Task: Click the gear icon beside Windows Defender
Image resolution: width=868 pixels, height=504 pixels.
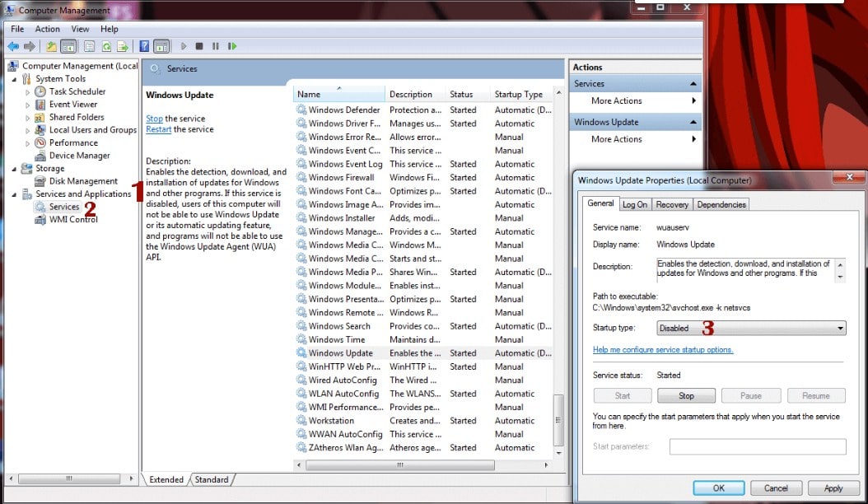Action: pyautogui.click(x=301, y=110)
